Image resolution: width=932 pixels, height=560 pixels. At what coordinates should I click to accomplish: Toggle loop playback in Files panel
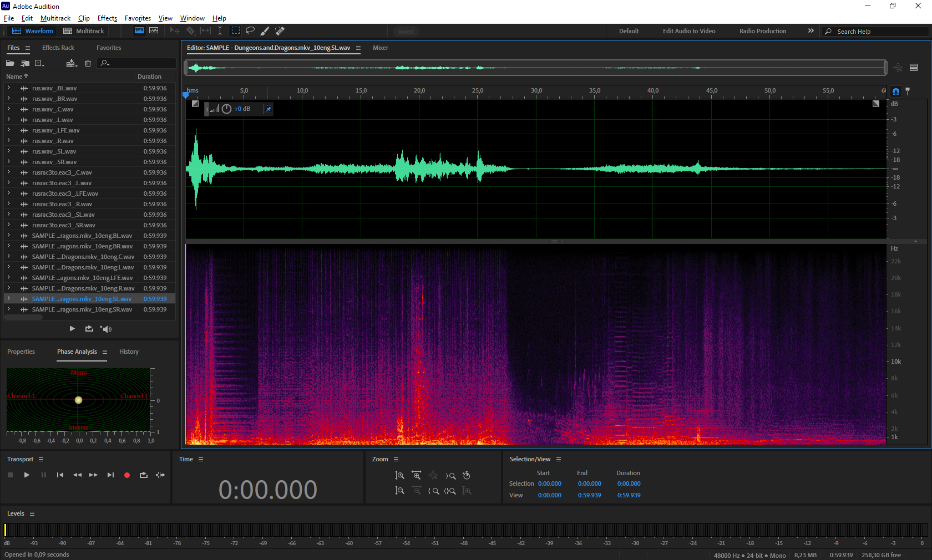(89, 329)
